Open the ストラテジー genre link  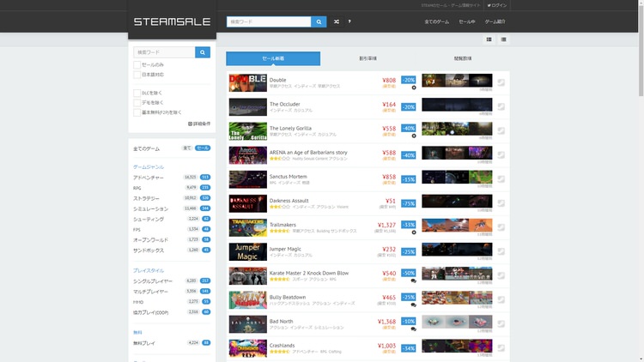coord(146,199)
